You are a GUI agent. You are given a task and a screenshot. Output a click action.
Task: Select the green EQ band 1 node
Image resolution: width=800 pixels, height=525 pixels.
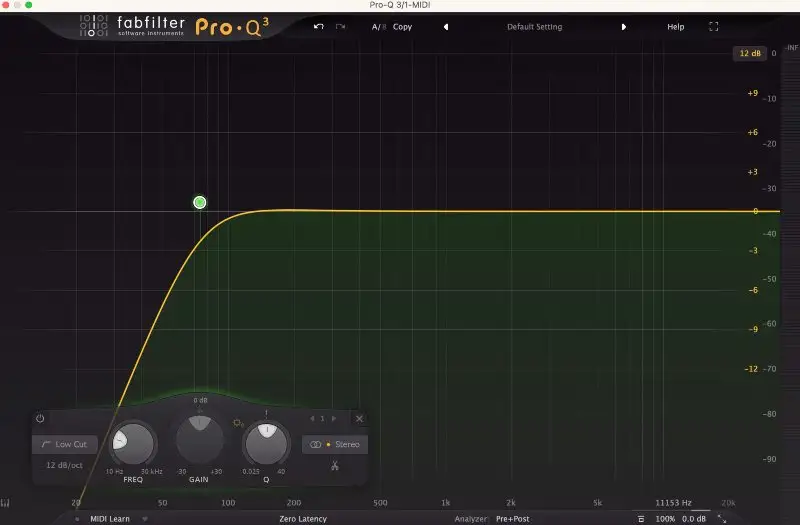200,203
